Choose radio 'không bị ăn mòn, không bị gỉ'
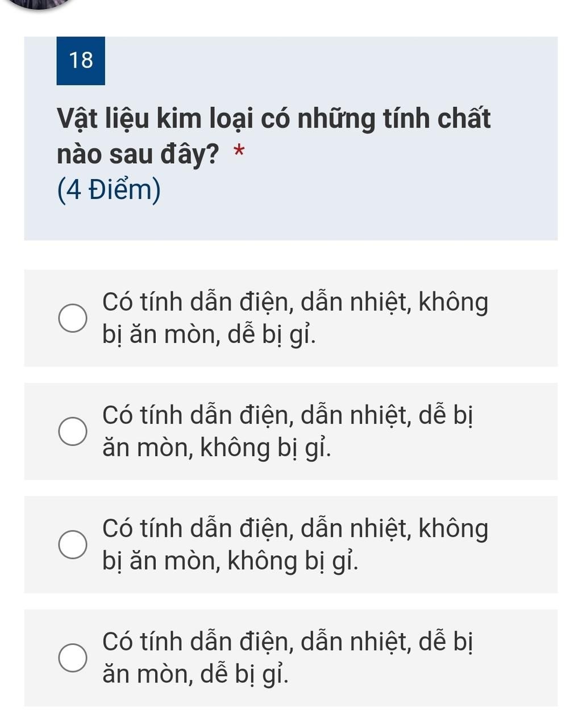This screenshot has width=582, height=728. [x=73, y=545]
